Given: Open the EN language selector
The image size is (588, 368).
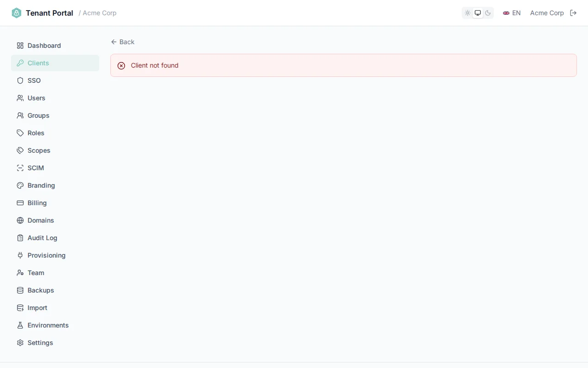Looking at the screenshot, I should [x=512, y=13].
